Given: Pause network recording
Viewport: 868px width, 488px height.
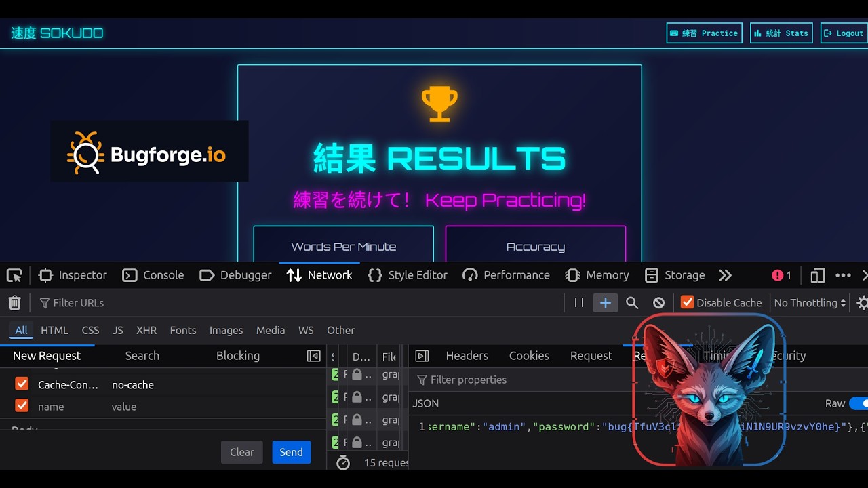Looking at the screenshot, I should pyautogui.click(x=578, y=303).
